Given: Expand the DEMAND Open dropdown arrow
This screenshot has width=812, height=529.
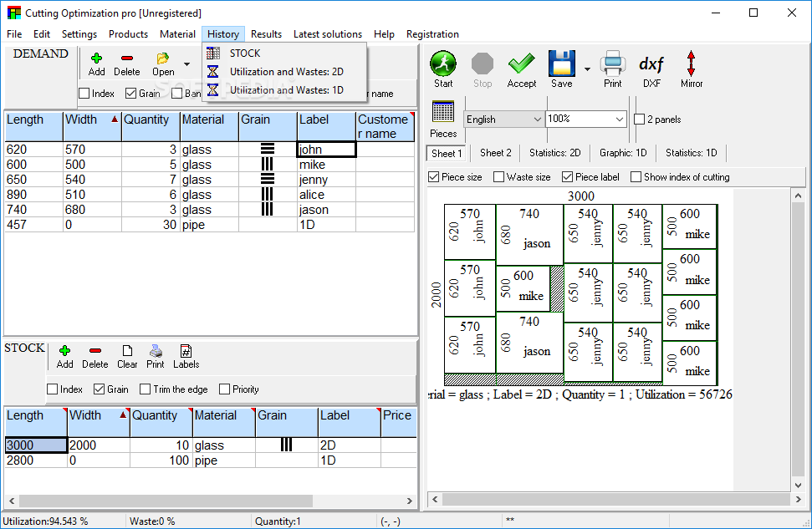Looking at the screenshot, I should click(x=187, y=64).
